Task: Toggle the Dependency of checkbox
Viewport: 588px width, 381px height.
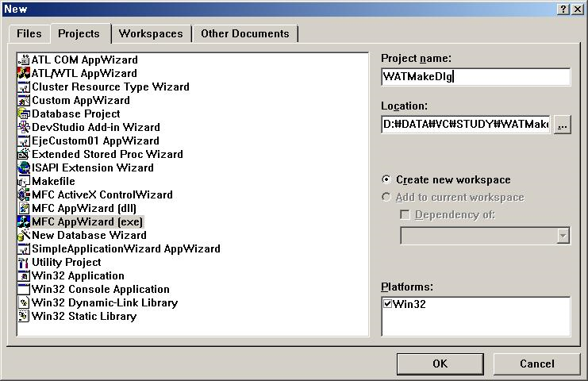Action: [405, 214]
